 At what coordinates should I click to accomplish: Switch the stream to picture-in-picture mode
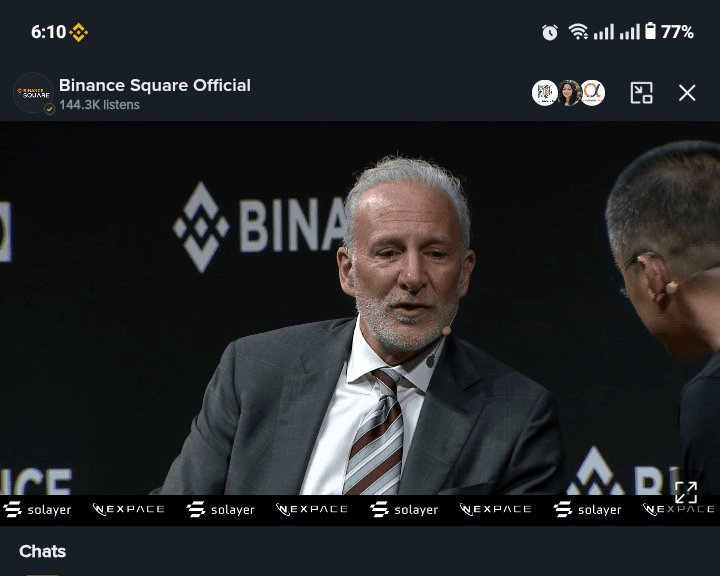tap(641, 93)
